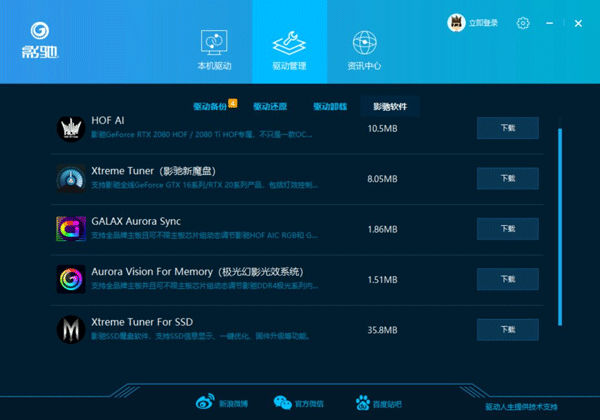The image size is (600, 420).
Task: Switch to the 驱动备份 sub-tab
Action: [x=210, y=106]
